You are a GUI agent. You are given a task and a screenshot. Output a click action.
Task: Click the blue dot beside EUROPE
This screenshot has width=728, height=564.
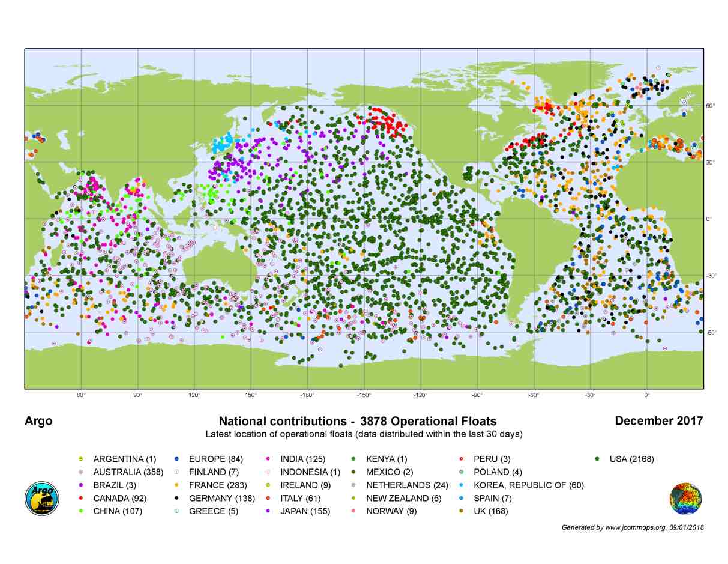176,459
